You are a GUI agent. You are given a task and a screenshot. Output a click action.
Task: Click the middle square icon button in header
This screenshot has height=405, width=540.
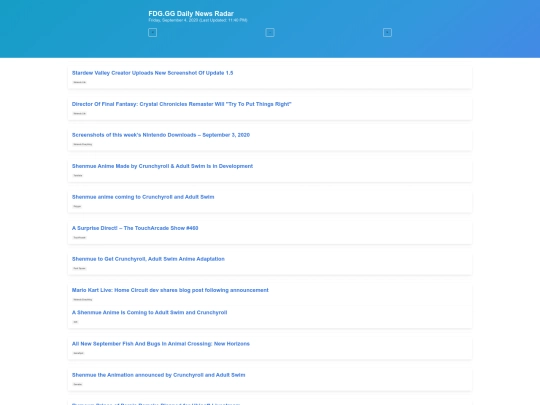(270, 33)
